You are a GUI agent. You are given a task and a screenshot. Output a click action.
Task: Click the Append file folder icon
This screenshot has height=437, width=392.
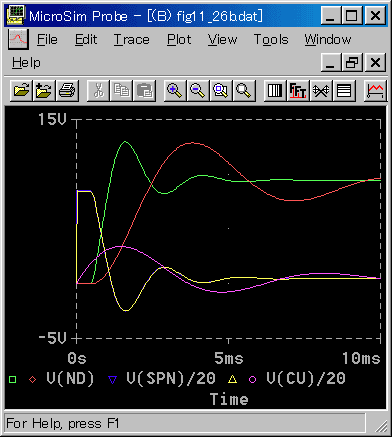click(x=44, y=90)
